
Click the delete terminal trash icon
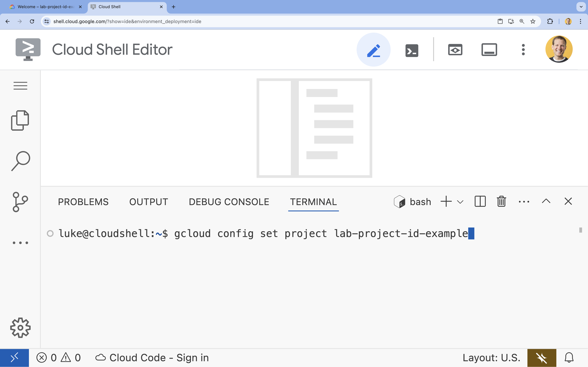[x=501, y=201]
